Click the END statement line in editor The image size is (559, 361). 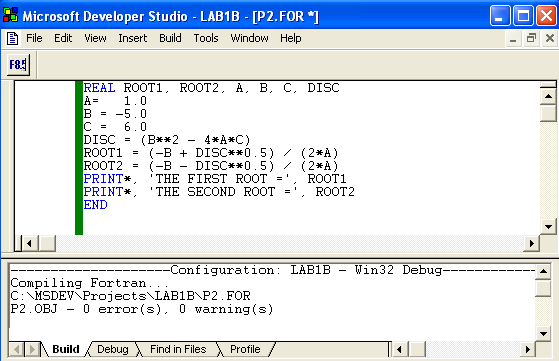(95, 205)
